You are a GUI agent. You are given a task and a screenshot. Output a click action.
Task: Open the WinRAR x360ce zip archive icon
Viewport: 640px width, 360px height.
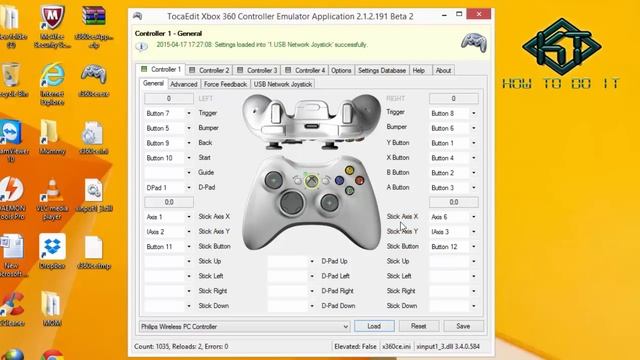(94, 25)
